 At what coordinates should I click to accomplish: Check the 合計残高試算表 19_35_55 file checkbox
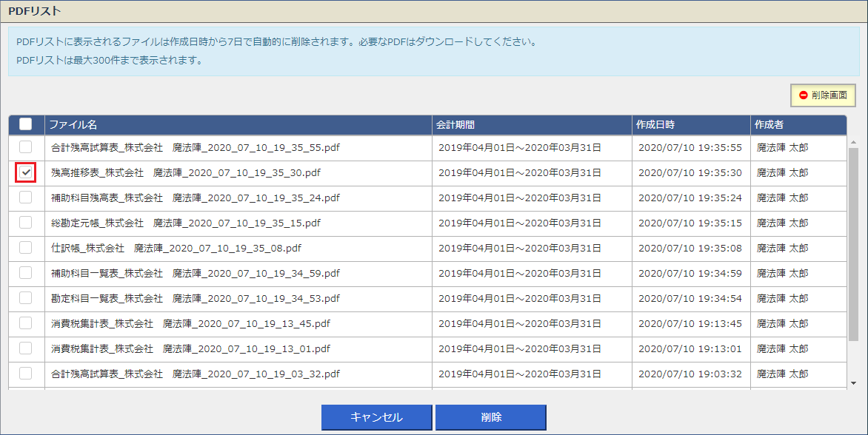coord(25,147)
